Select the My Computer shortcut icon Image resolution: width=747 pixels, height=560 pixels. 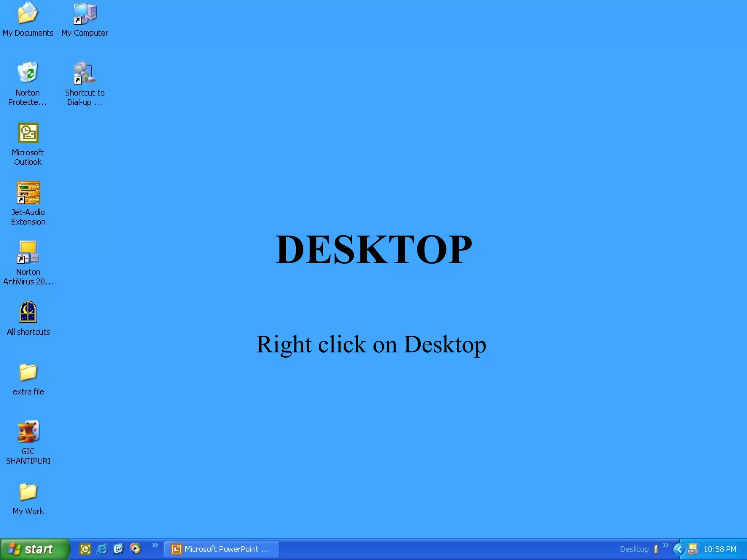tap(85, 14)
